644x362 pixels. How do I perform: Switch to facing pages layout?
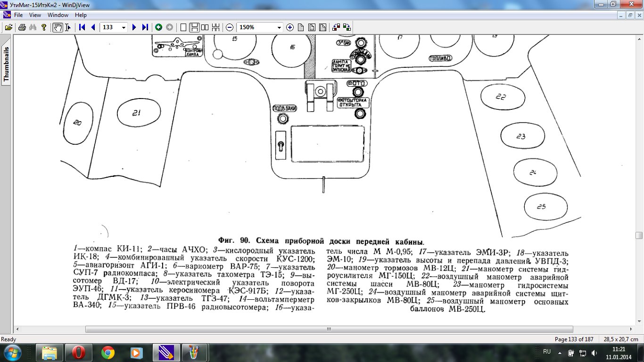[x=205, y=27]
